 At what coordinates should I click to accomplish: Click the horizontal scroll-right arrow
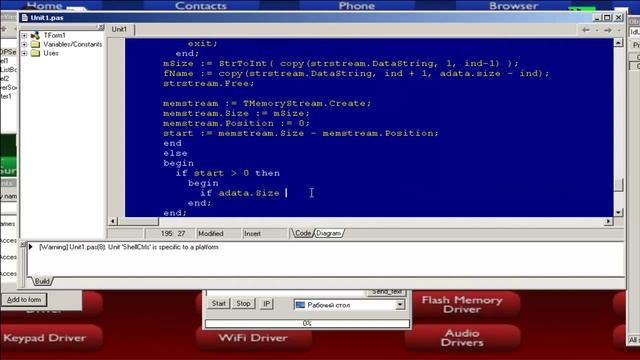coord(609,221)
